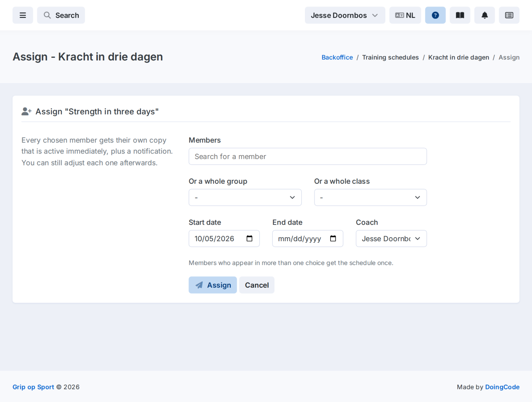Select the Coach dropdown
Screen dimensions: 532x402
click(x=391, y=239)
